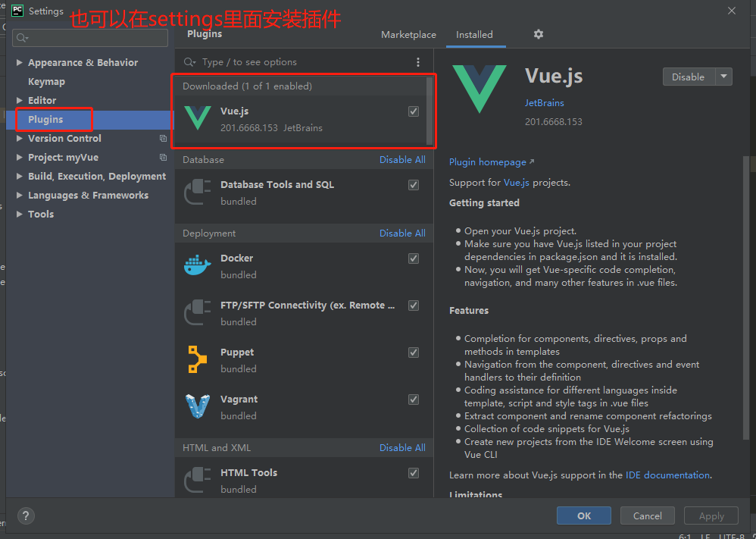Select the HTML Tools plugin name
Image resolution: width=756 pixels, height=539 pixels.
coord(248,473)
